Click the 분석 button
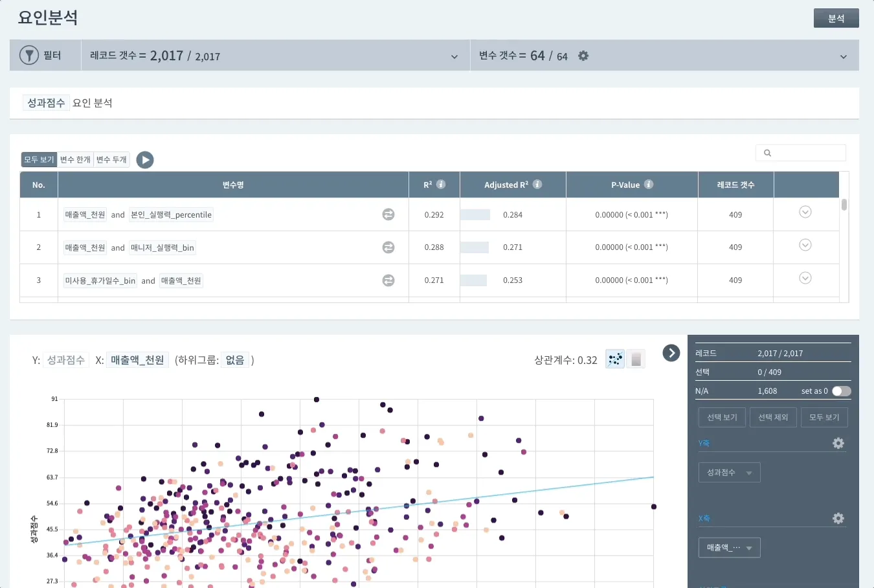This screenshot has width=874, height=588. (836, 19)
